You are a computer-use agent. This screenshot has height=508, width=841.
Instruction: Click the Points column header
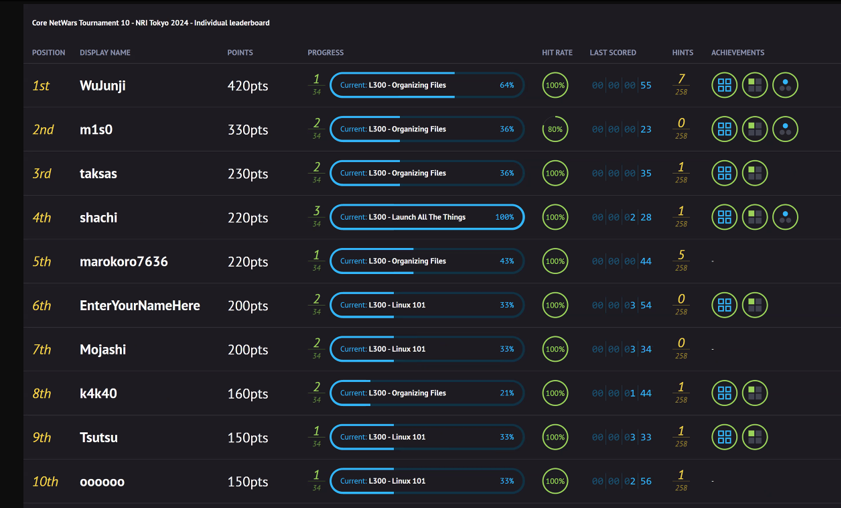(x=240, y=53)
